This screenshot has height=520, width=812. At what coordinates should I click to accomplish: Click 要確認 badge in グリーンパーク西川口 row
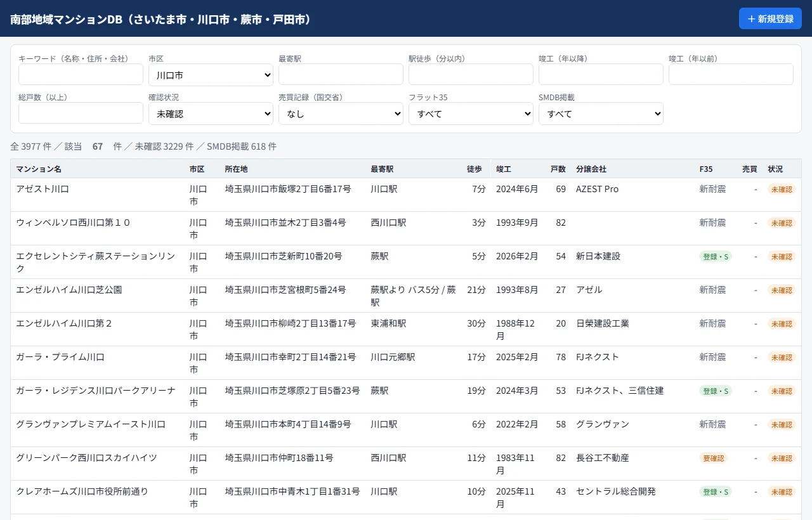click(712, 458)
